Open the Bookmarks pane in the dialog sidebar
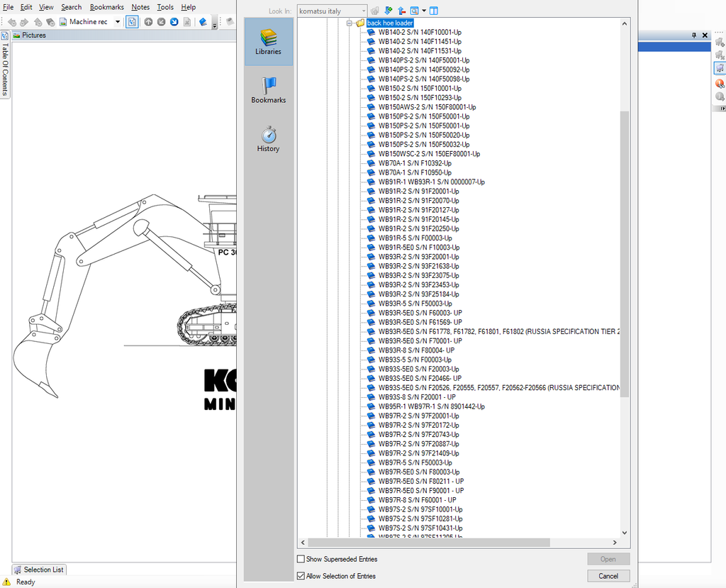726x588 pixels. (269, 90)
